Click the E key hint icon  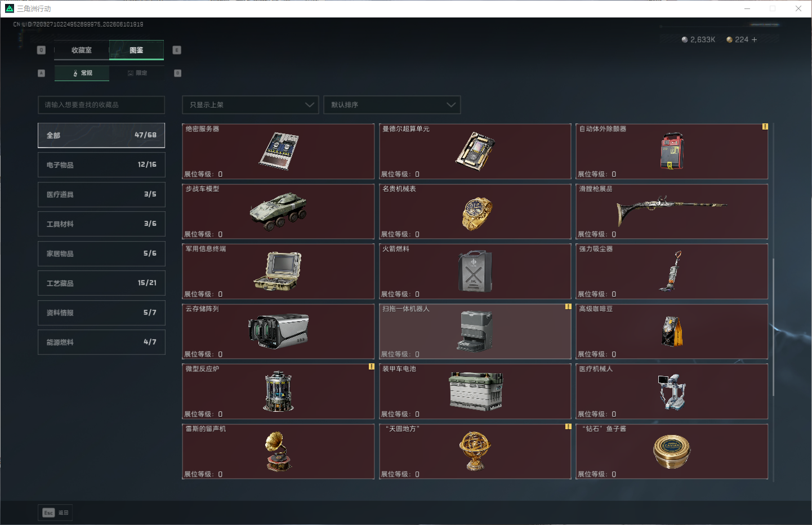click(177, 50)
